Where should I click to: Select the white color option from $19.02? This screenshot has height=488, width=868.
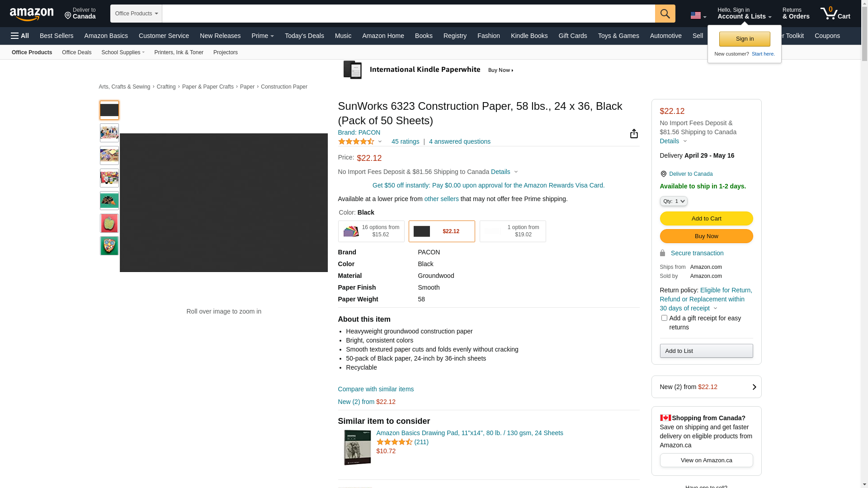[x=512, y=231]
